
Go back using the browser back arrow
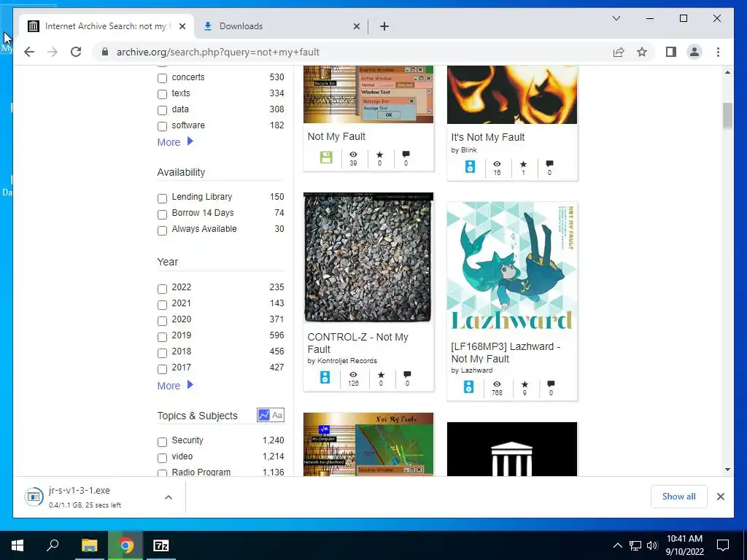coord(29,52)
